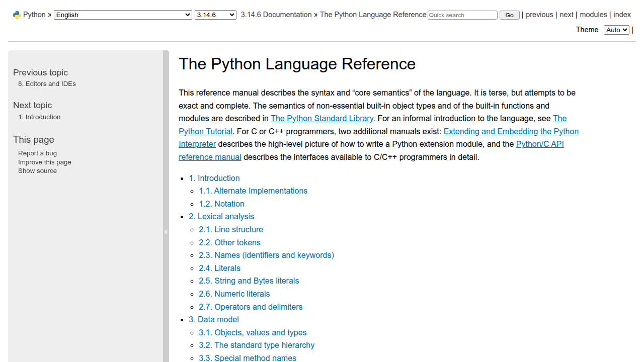Click The Python Language Reference breadcrumb text
Screen dimensions: 644x362
pyautogui.click(x=373, y=15)
